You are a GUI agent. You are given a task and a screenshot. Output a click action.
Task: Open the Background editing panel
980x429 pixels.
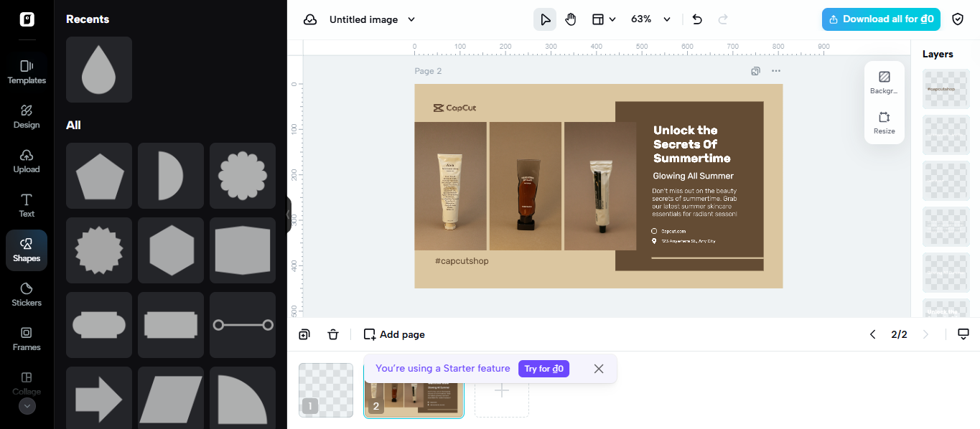tap(884, 82)
